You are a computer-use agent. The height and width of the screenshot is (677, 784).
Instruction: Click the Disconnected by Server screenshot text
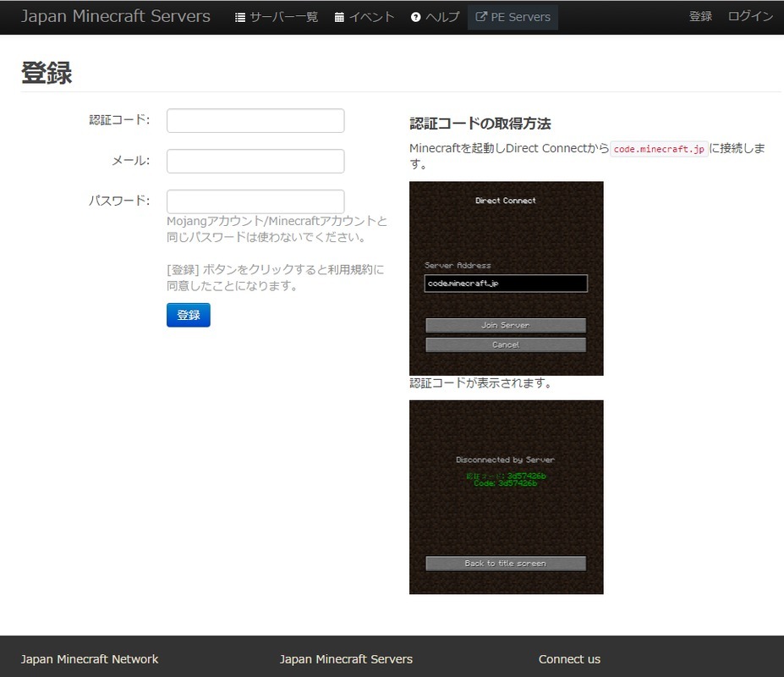click(505, 460)
